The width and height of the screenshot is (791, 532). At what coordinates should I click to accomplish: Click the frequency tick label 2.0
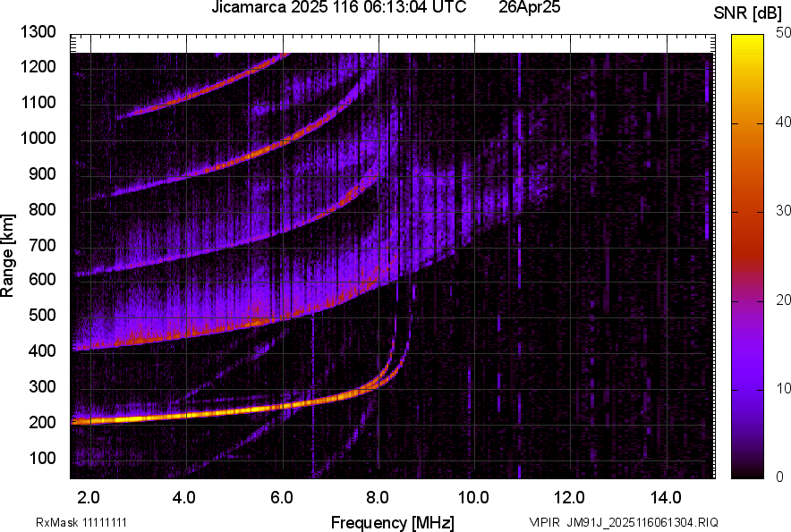click(89, 498)
